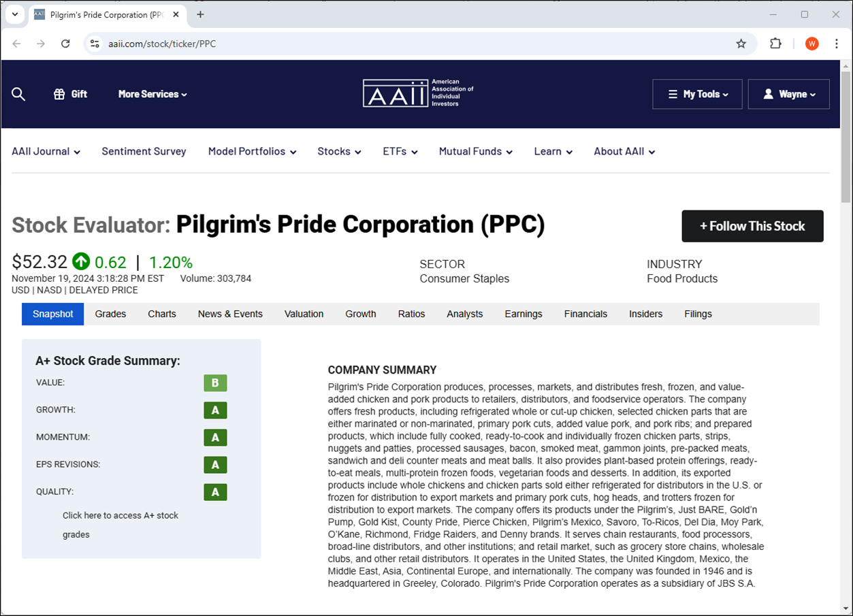Click the Chrome back arrow
The height and width of the screenshot is (616, 853).
click(17, 44)
